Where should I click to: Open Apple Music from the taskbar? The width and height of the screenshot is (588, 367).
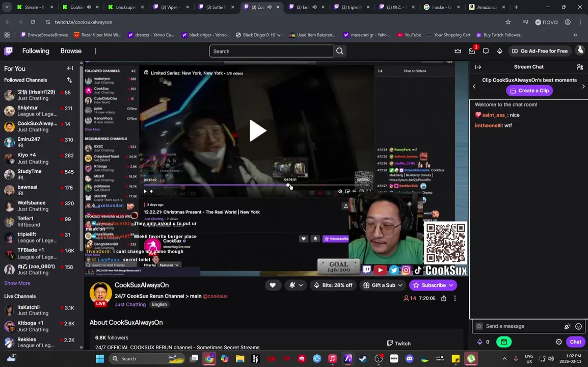tap(332, 359)
